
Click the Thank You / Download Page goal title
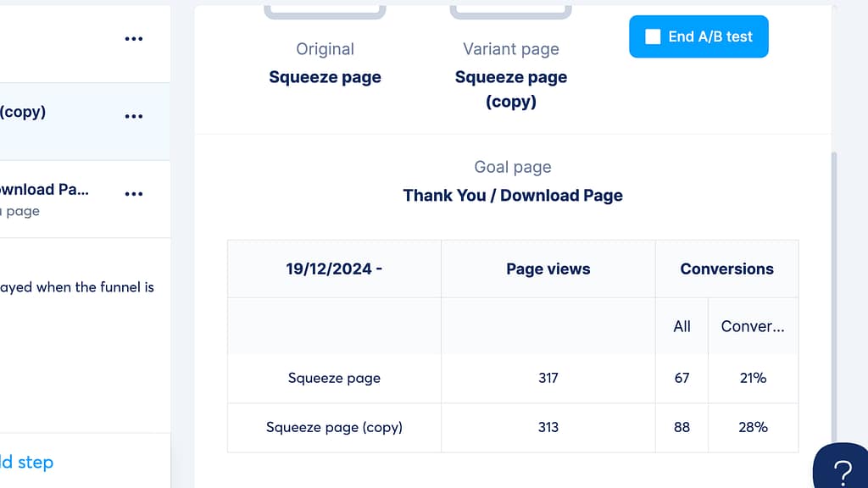(513, 196)
